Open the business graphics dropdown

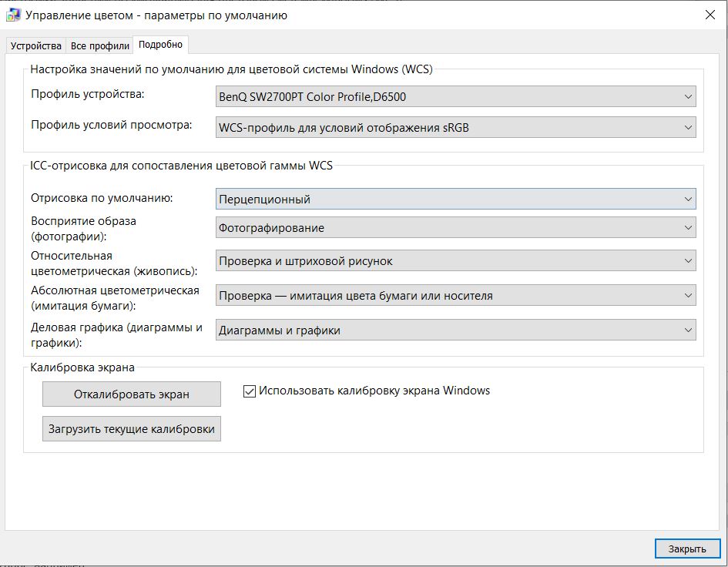[455, 330]
